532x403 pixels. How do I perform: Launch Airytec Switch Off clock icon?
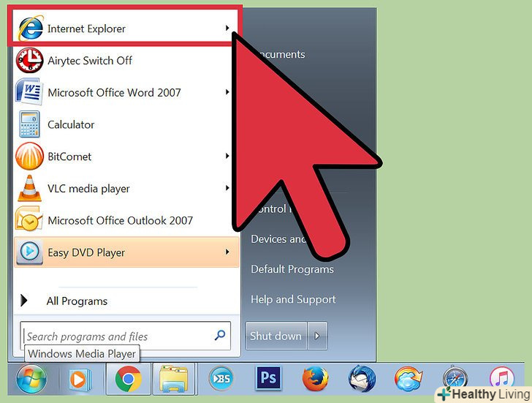point(29,61)
